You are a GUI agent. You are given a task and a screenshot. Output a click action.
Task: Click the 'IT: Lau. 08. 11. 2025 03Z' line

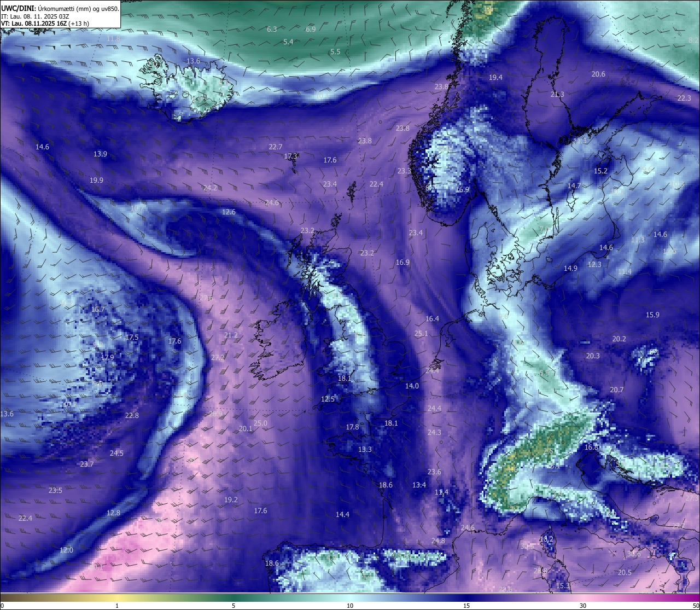(34, 16)
